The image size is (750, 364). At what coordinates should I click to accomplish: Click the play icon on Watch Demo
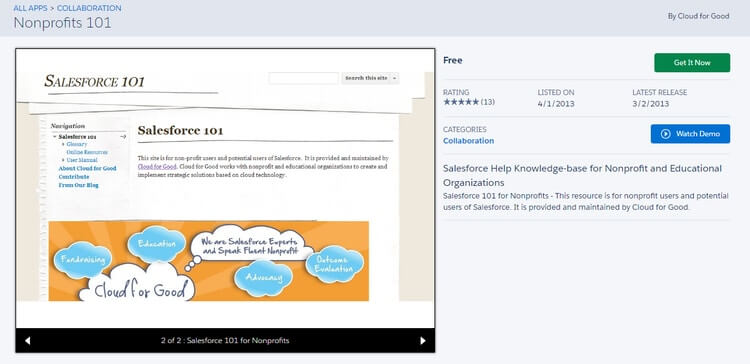[665, 134]
